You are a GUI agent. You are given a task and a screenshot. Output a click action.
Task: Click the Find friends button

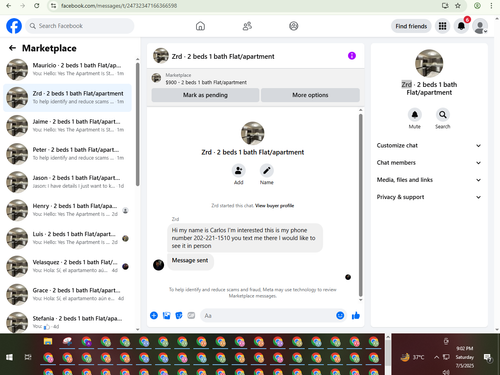tap(411, 26)
